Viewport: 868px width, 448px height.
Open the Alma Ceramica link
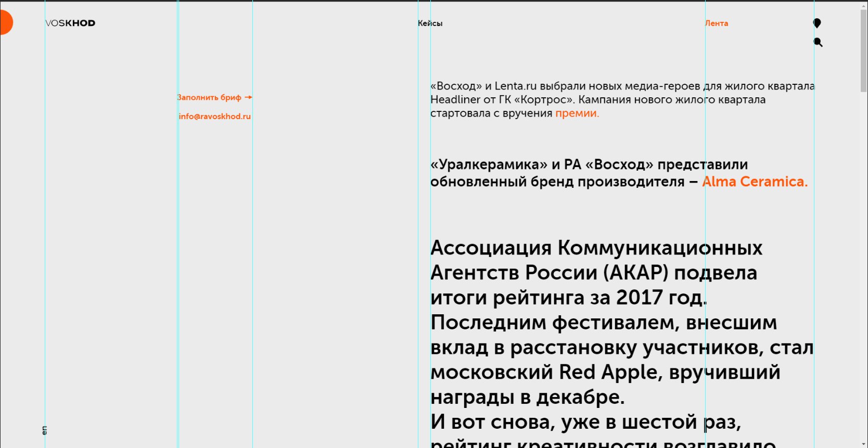click(x=755, y=182)
